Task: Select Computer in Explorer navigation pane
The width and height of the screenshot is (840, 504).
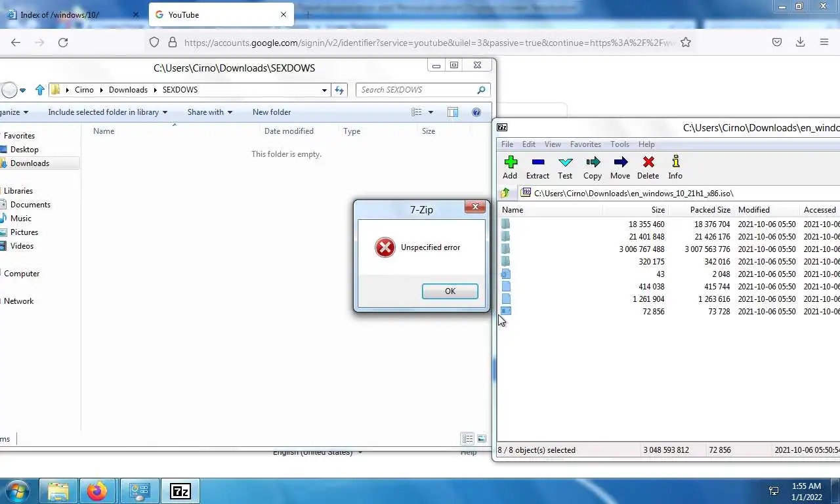Action: click(22, 274)
